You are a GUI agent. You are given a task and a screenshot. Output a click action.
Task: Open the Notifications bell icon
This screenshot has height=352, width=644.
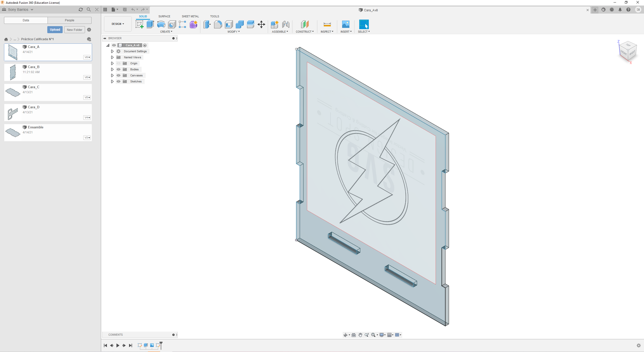(x=620, y=10)
